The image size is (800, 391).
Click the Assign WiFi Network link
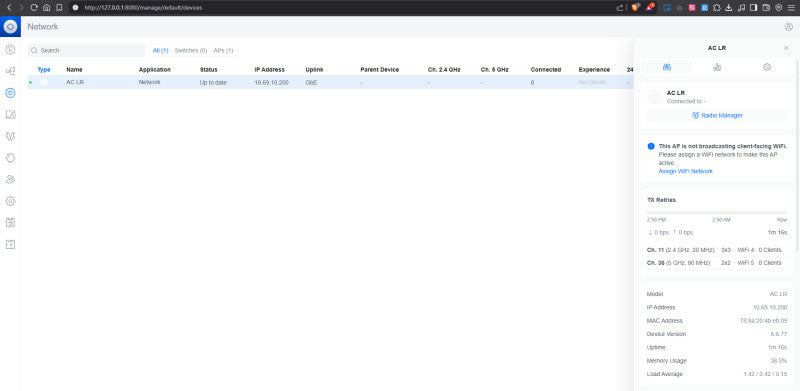click(x=685, y=172)
